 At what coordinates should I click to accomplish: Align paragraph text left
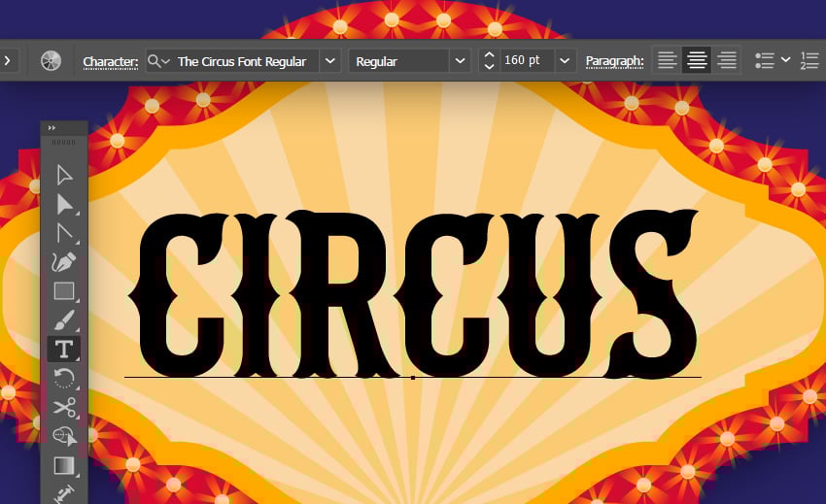coord(667,60)
